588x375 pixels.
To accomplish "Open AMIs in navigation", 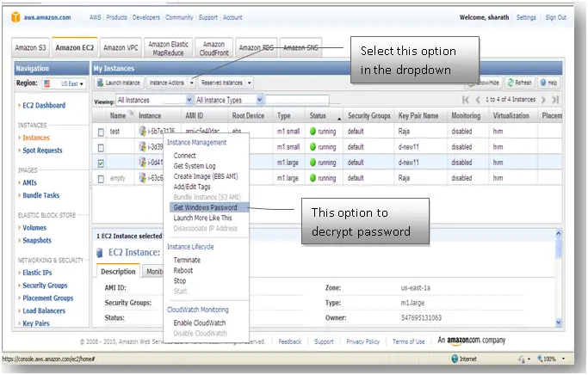I will (x=29, y=182).
